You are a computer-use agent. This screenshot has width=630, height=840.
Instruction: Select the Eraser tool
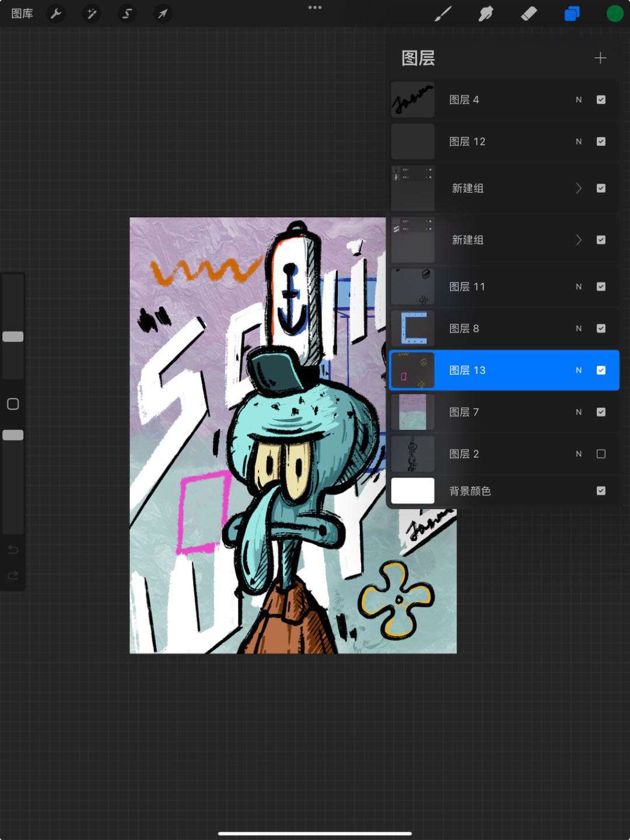point(529,13)
